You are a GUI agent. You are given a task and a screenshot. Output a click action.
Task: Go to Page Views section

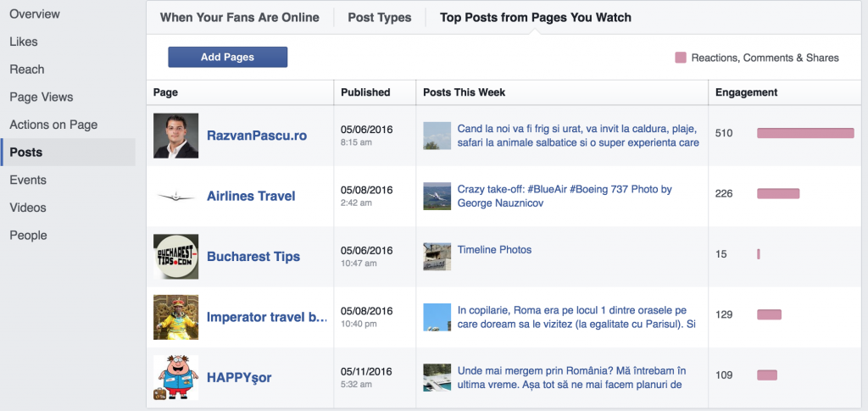tap(42, 97)
